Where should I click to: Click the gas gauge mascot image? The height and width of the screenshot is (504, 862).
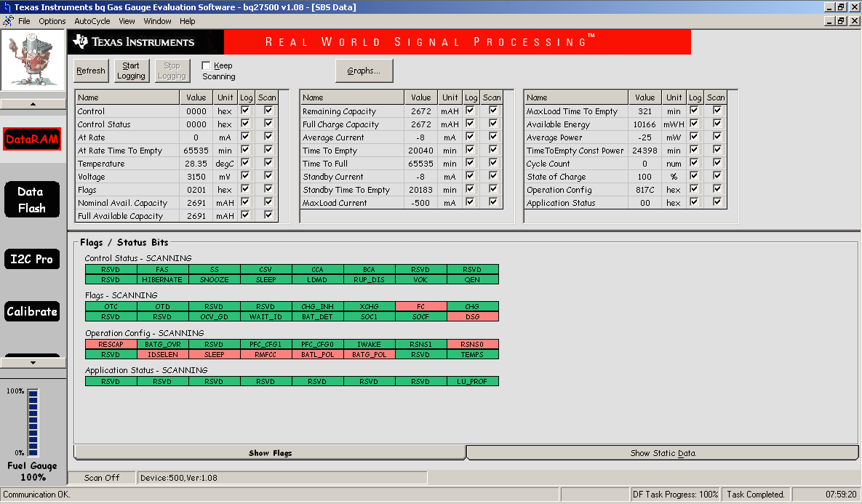point(33,60)
